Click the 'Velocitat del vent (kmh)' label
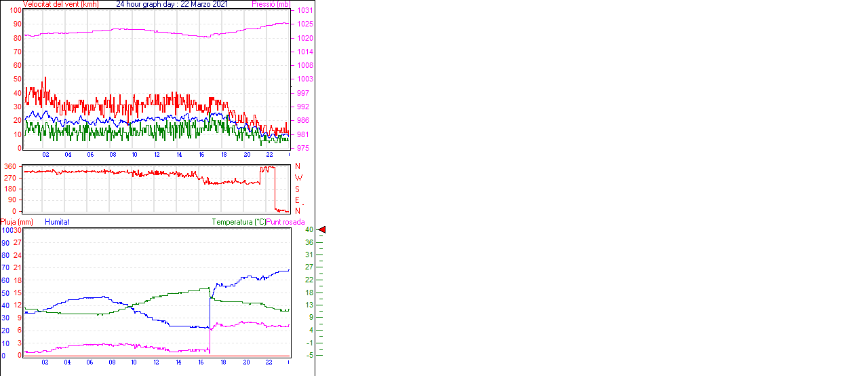The image size is (868, 376). [61, 4]
